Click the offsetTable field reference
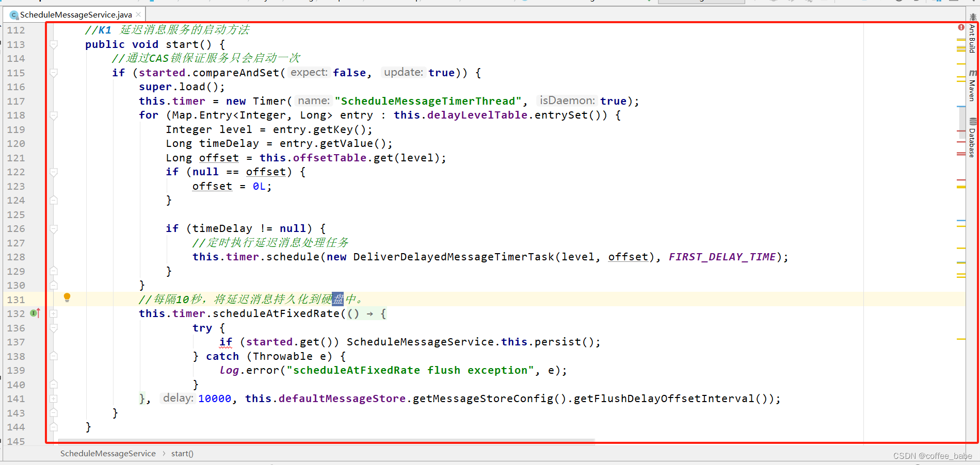 [x=330, y=158]
